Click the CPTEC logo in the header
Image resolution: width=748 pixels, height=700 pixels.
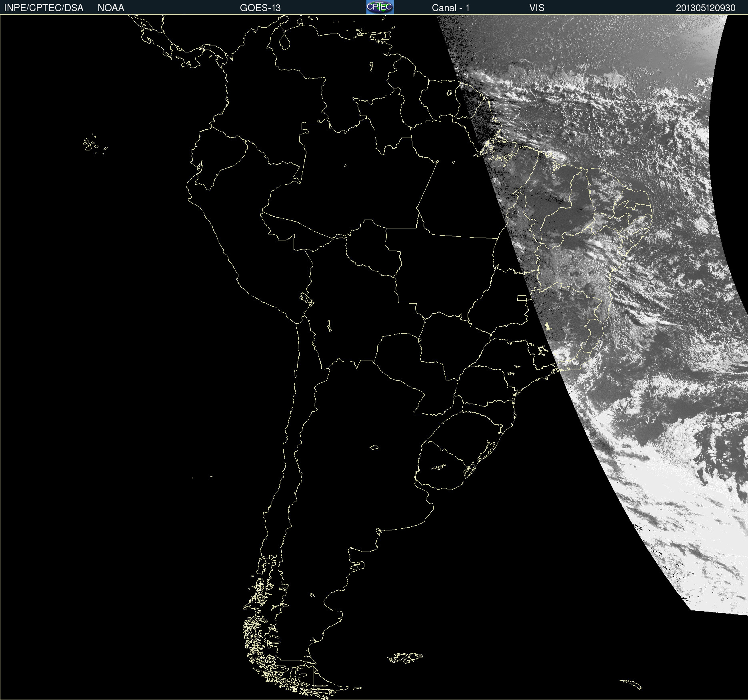380,7
